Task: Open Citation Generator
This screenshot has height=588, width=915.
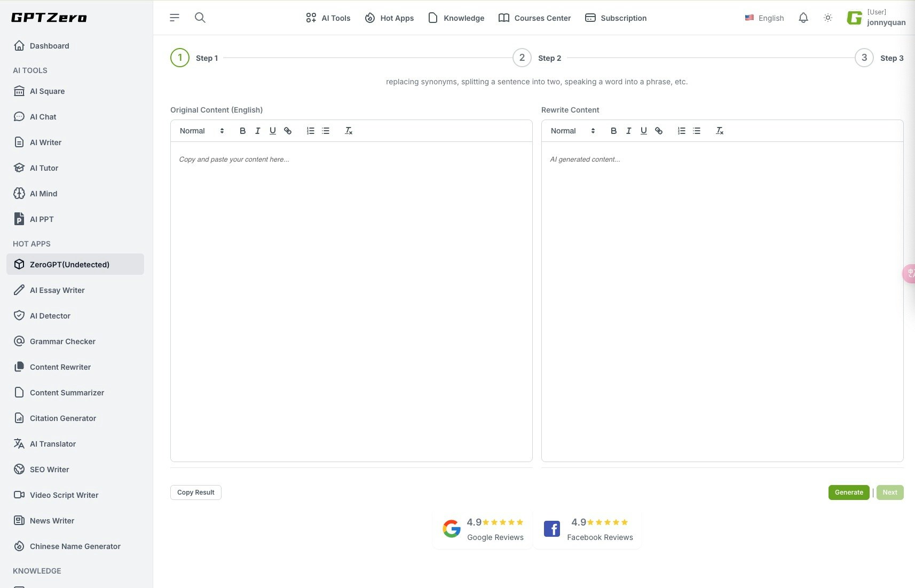Action: 75,418
